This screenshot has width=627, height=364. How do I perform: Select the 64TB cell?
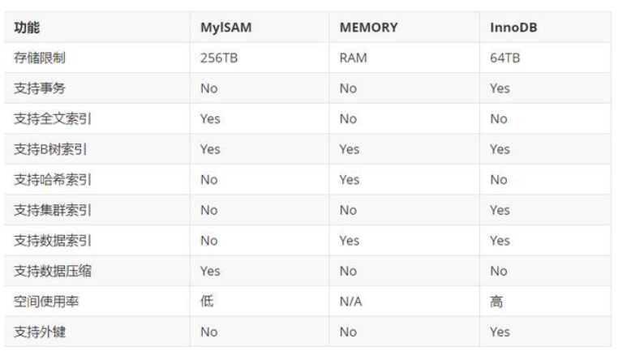tap(504, 58)
